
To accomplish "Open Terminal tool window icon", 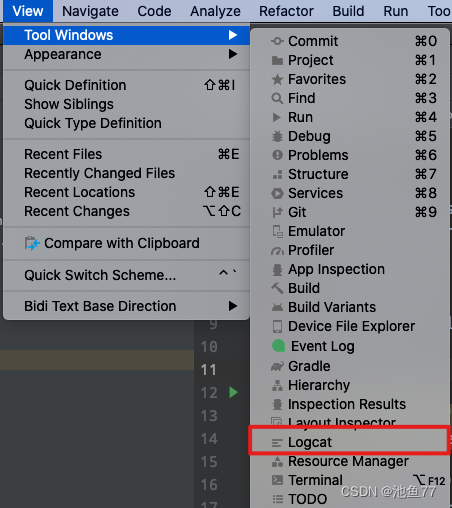I will pos(277,480).
